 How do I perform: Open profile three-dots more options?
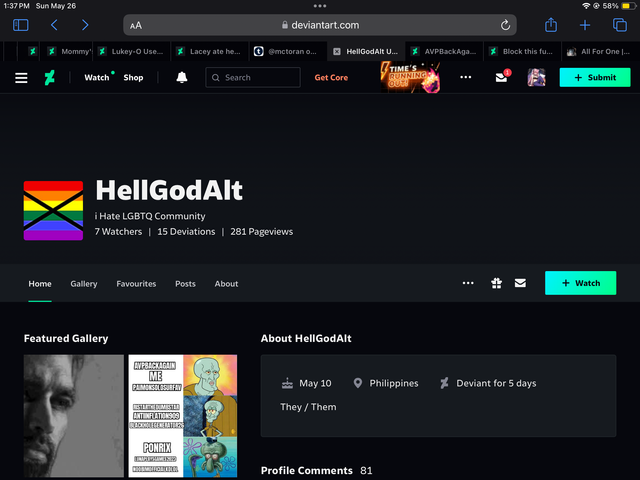coord(468,283)
